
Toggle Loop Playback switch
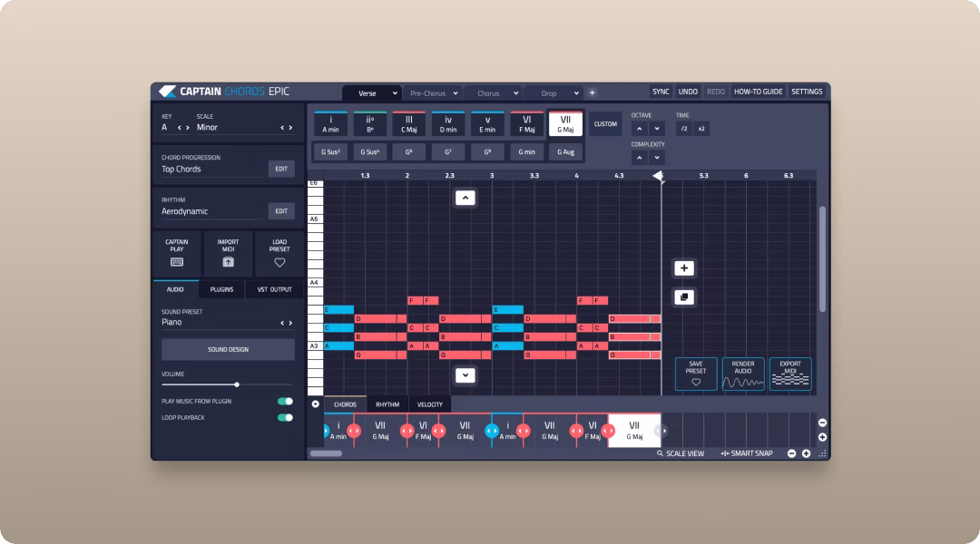click(285, 418)
